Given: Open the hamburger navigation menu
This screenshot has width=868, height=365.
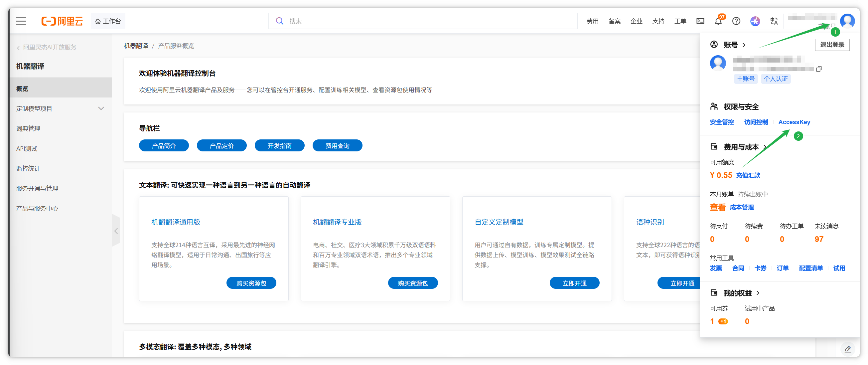Looking at the screenshot, I should 21,21.
